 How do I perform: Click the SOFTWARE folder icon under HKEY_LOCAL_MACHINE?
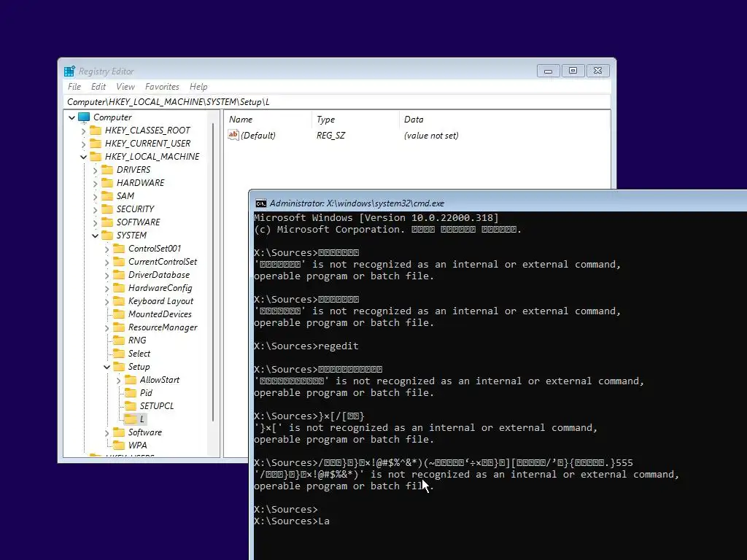click(107, 222)
